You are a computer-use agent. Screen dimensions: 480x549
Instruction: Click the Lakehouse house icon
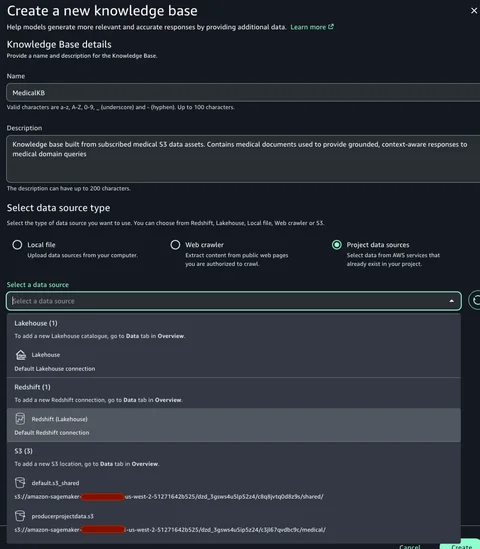tap(21, 355)
